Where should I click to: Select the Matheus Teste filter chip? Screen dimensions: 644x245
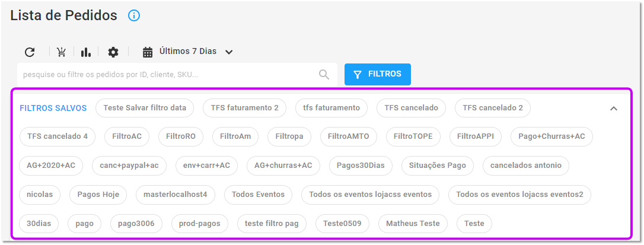tap(413, 224)
